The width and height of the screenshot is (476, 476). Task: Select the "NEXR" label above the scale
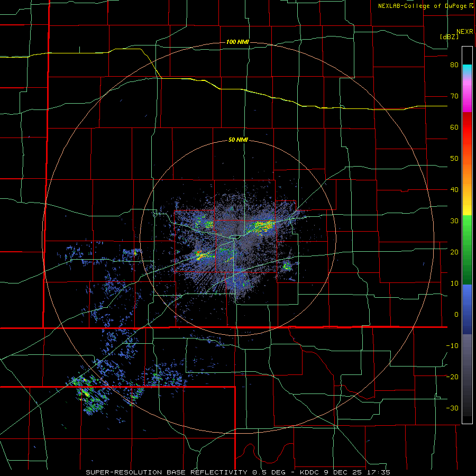(x=465, y=32)
